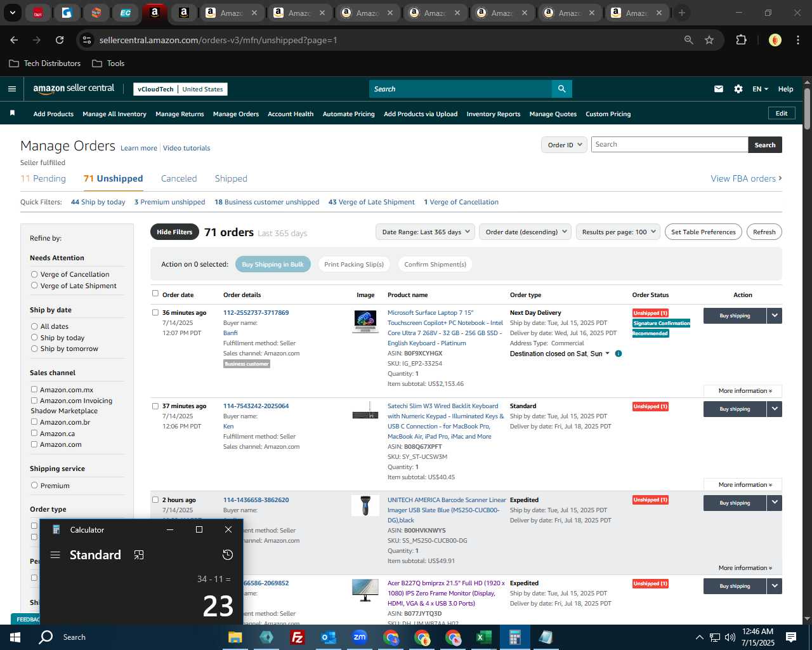The width and height of the screenshot is (812, 650).
Task: Open a new browser tab
Action: click(682, 13)
